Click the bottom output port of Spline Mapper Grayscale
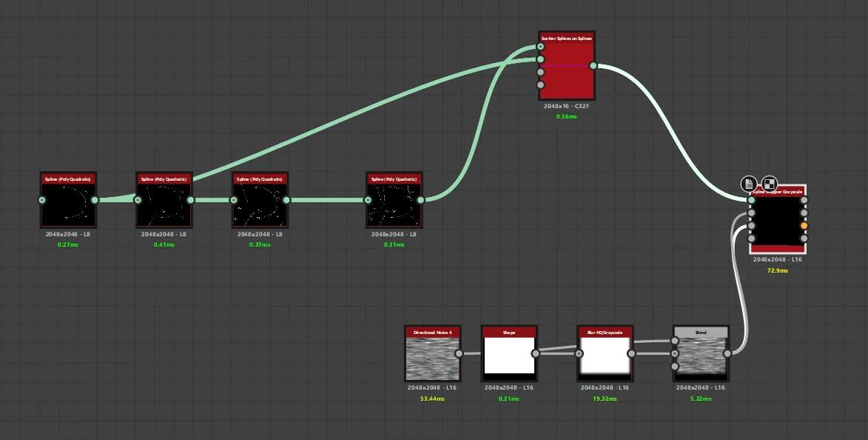 pyautogui.click(x=804, y=239)
